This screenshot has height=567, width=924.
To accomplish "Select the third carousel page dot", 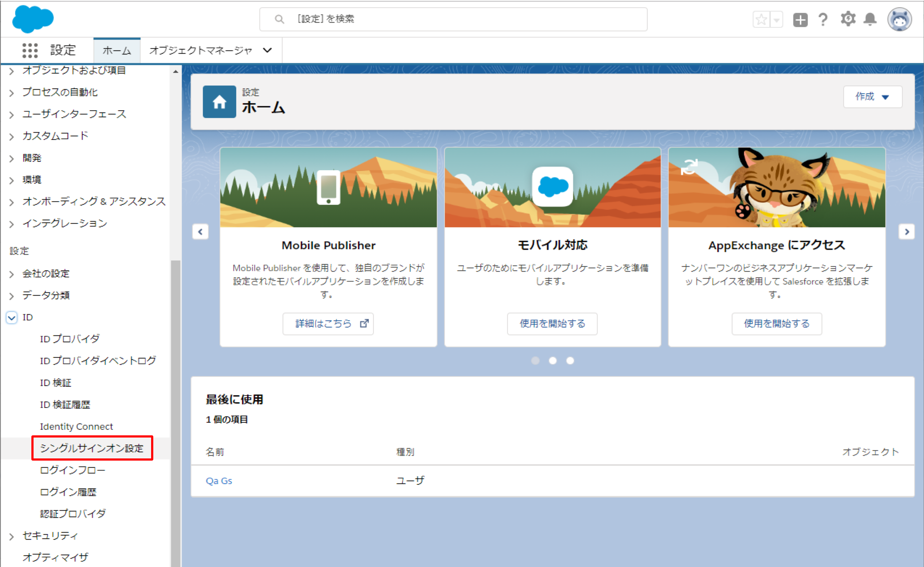I will click(x=570, y=360).
